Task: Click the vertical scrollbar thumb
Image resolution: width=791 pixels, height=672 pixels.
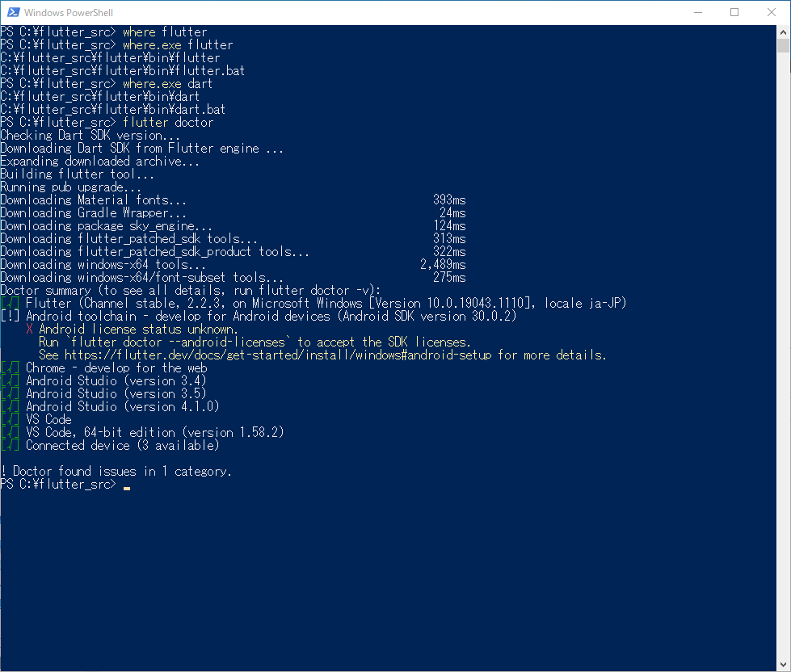Action: (783, 46)
